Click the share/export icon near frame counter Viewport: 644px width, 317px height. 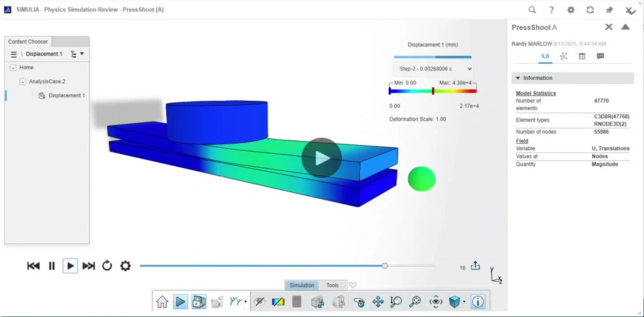[475, 265]
